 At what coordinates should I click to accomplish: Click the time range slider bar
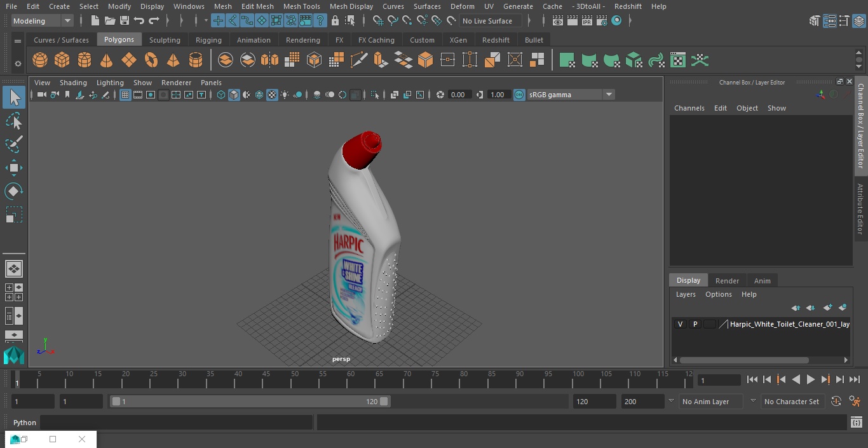click(250, 402)
